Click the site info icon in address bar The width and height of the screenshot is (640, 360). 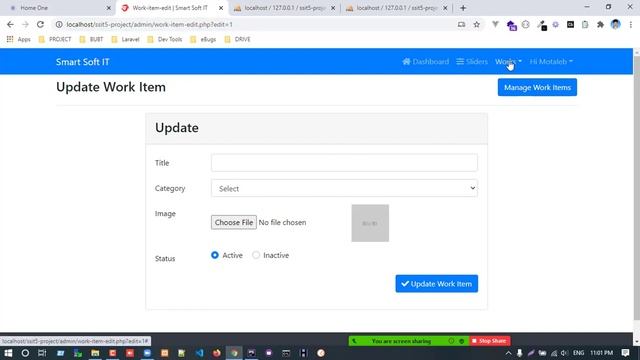pos(59,24)
